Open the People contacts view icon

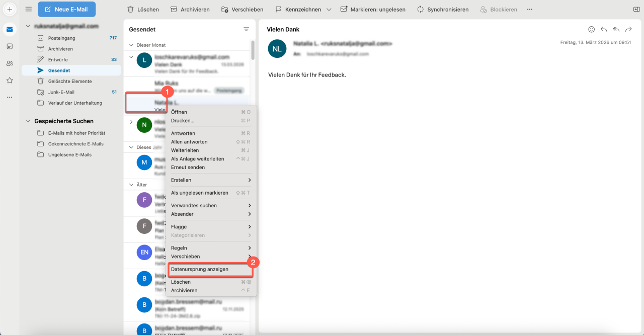(x=10, y=63)
